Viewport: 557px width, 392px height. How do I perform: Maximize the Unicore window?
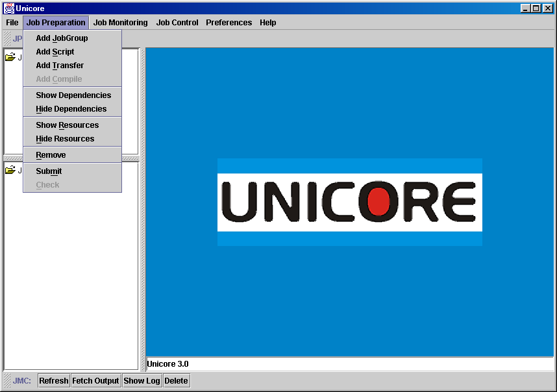(x=537, y=8)
